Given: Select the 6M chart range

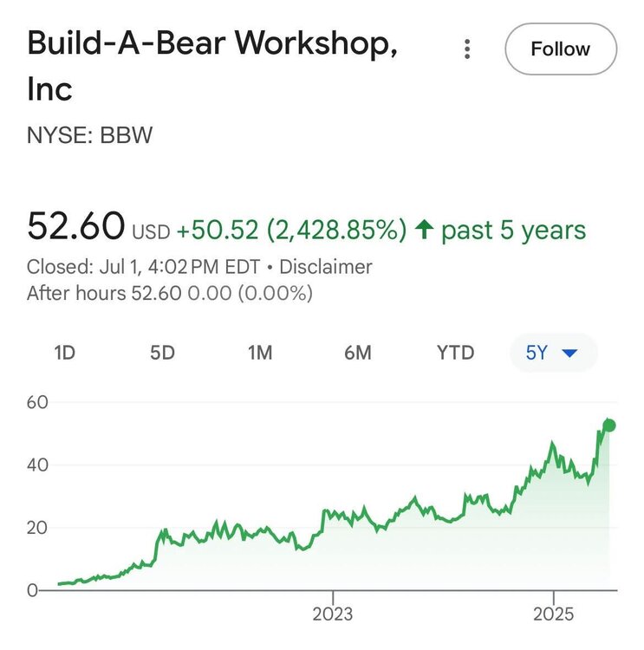Looking at the screenshot, I should 357,353.
